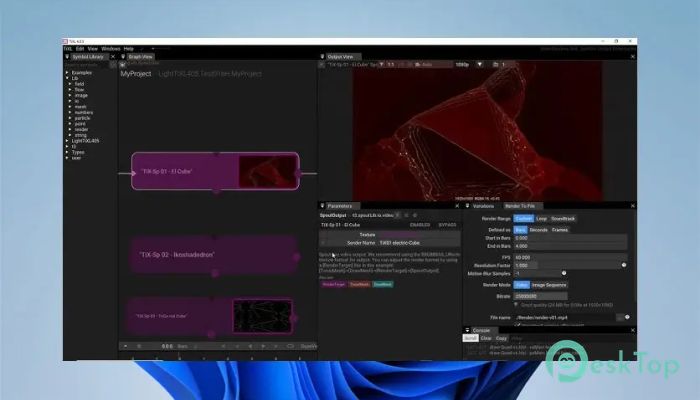Close the Output View panel

pos(632,57)
